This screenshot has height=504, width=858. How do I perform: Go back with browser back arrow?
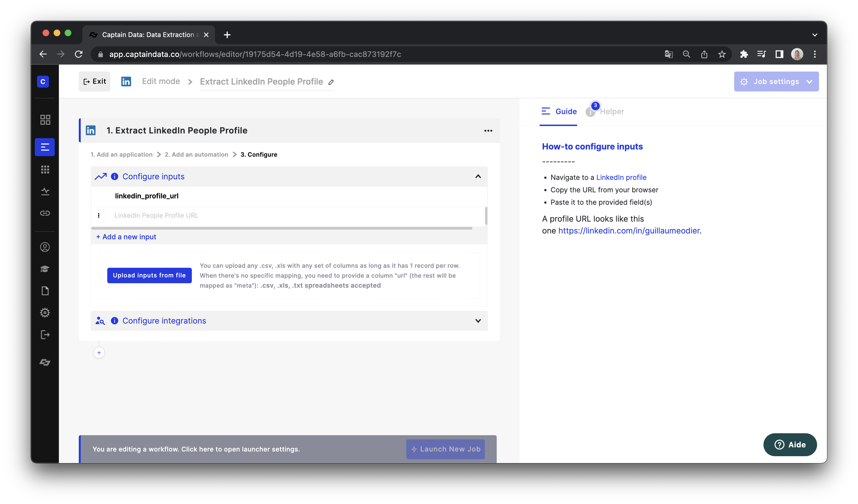click(x=43, y=54)
